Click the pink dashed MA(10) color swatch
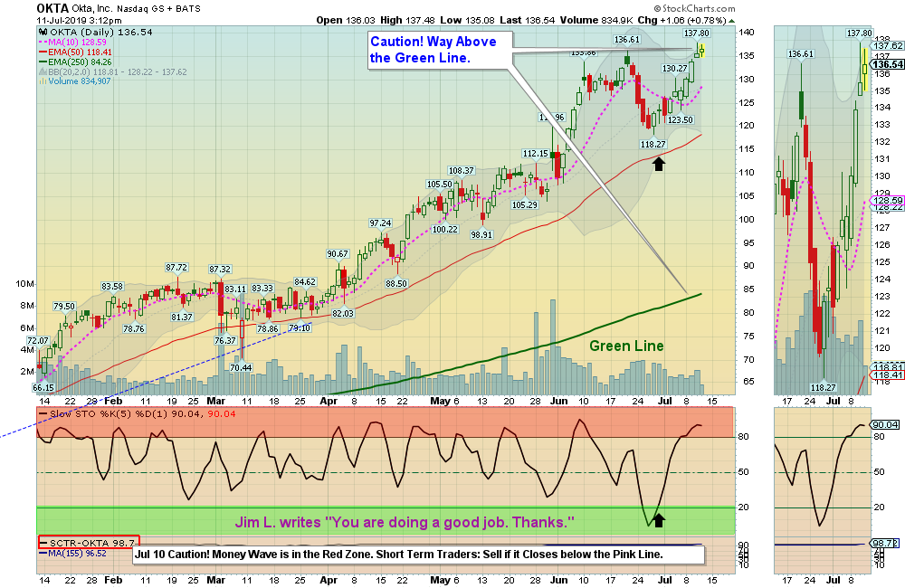Image resolution: width=905 pixels, height=588 pixels. (x=43, y=42)
